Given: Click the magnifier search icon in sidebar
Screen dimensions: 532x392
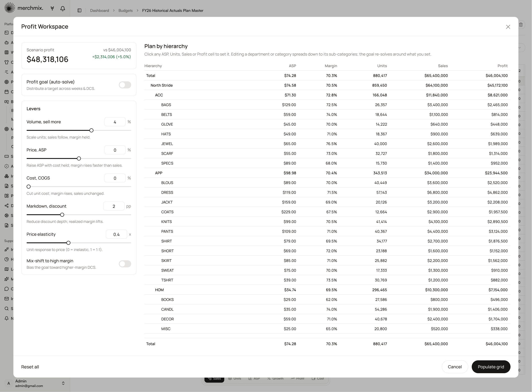Looking at the screenshot, I should click(7, 309).
